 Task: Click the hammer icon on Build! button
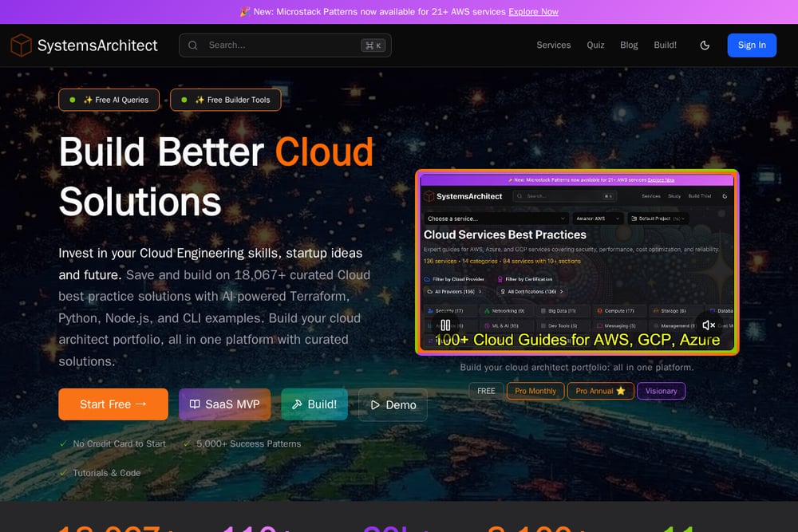click(x=297, y=404)
